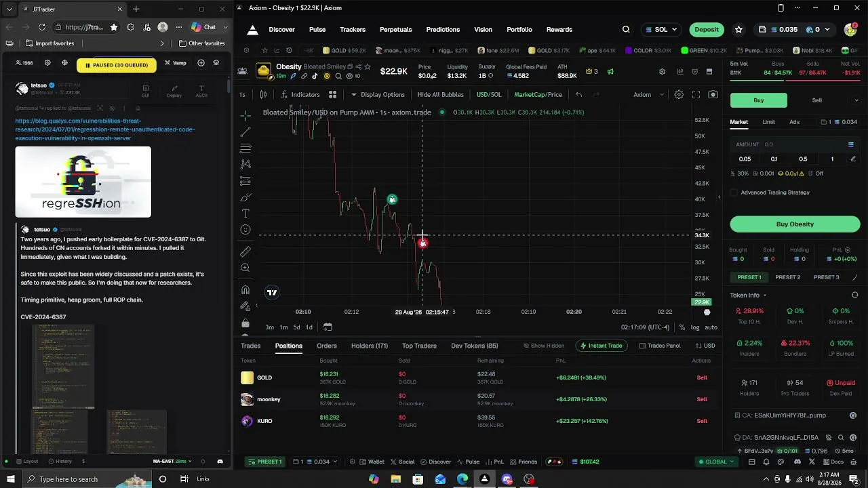Toggle percent scale on chart
868x488 pixels.
click(682, 327)
